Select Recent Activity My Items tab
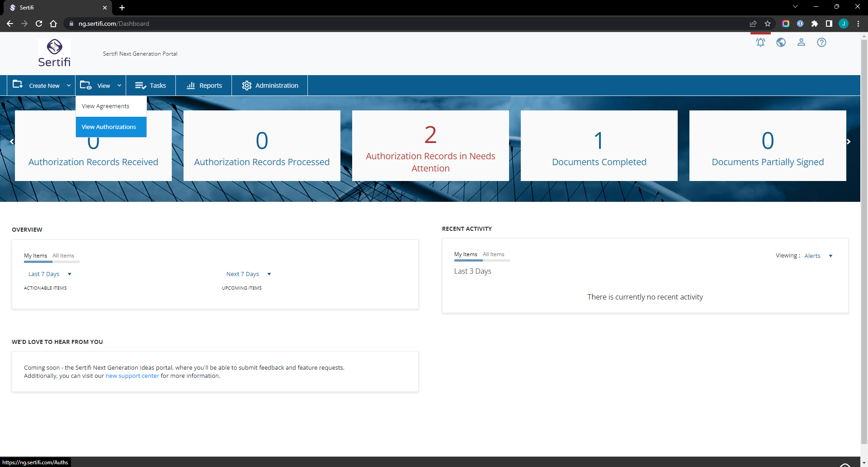 coord(466,254)
